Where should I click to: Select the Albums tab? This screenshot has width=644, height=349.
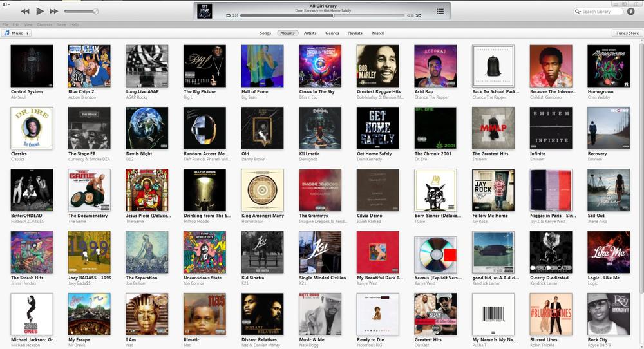point(287,33)
